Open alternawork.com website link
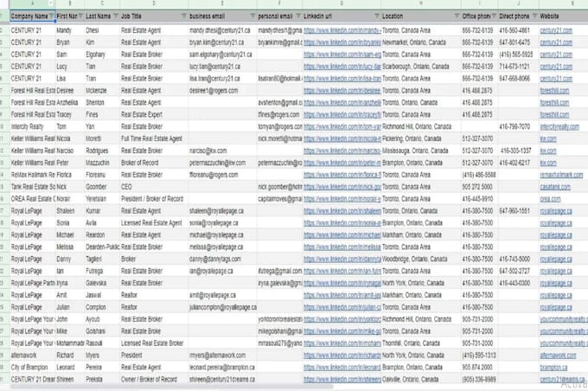Screen dimensions: 588x391 [558, 355]
